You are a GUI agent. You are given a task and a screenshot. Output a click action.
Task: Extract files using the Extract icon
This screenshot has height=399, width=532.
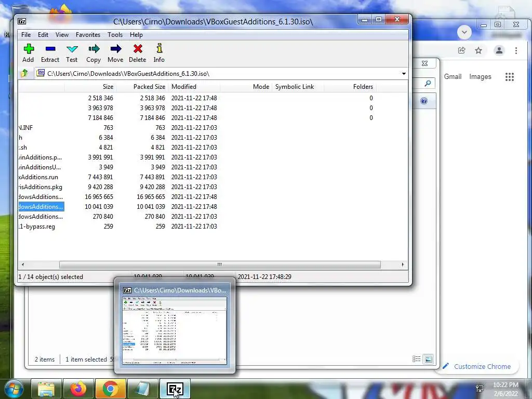click(x=50, y=54)
